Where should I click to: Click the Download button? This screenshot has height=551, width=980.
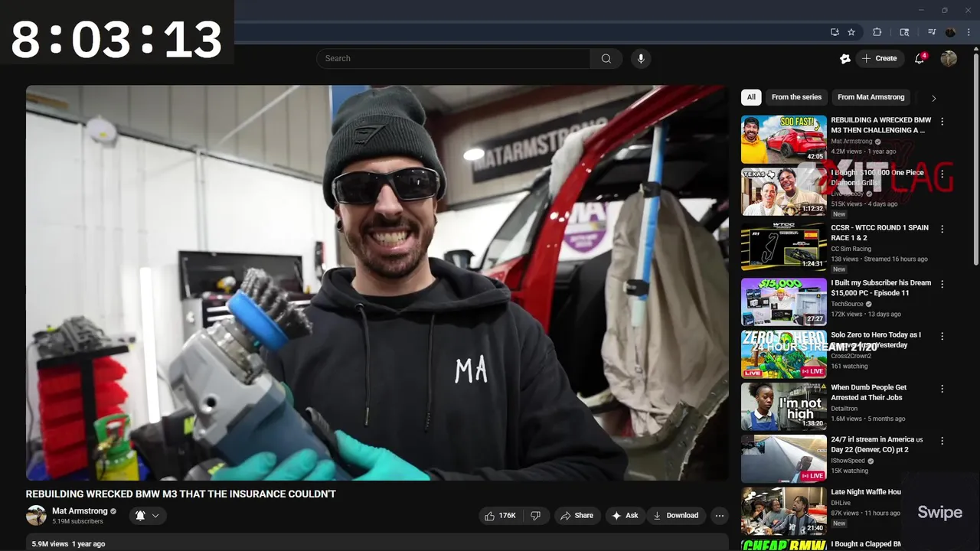(x=676, y=516)
